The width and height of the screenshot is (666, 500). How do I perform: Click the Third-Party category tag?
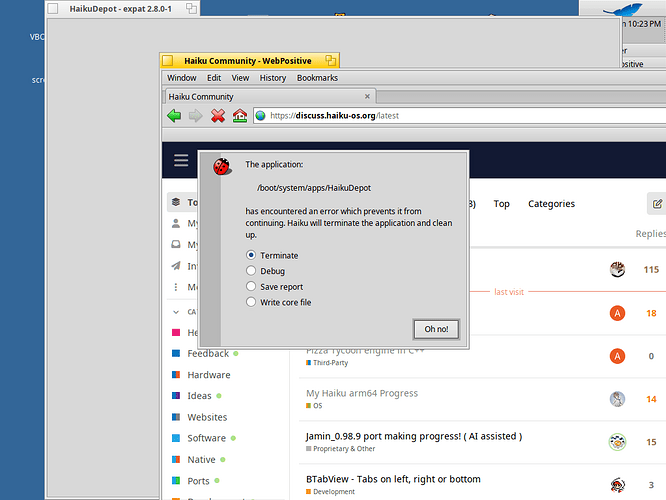coord(327,363)
